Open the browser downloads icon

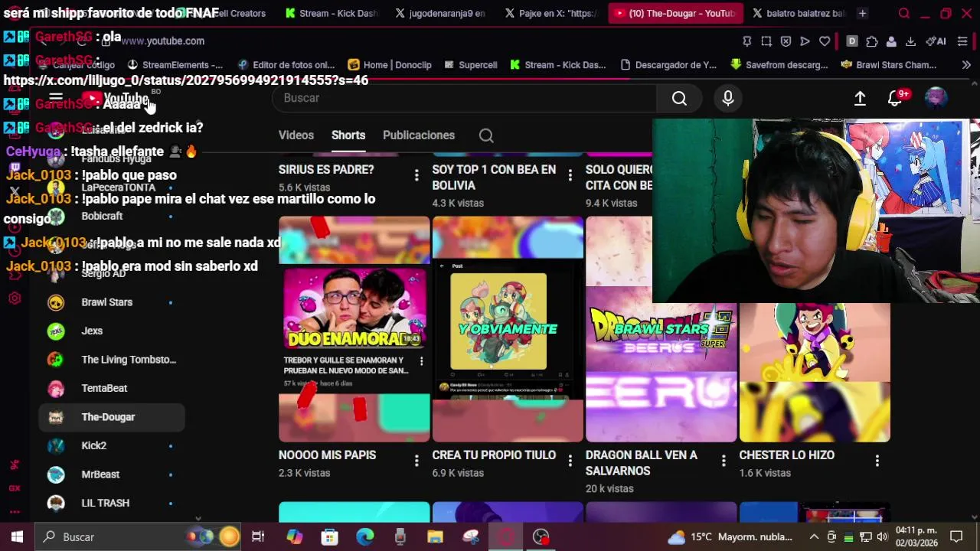(x=910, y=41)
